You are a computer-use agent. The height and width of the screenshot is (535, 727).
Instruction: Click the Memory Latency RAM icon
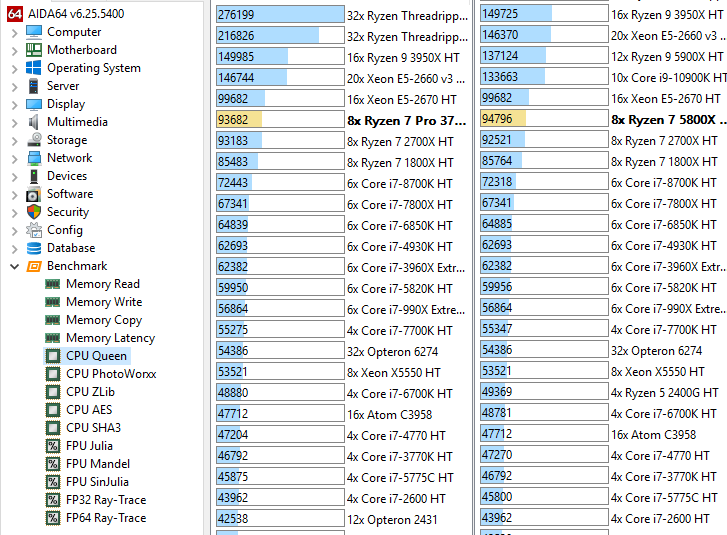point(53,338)
